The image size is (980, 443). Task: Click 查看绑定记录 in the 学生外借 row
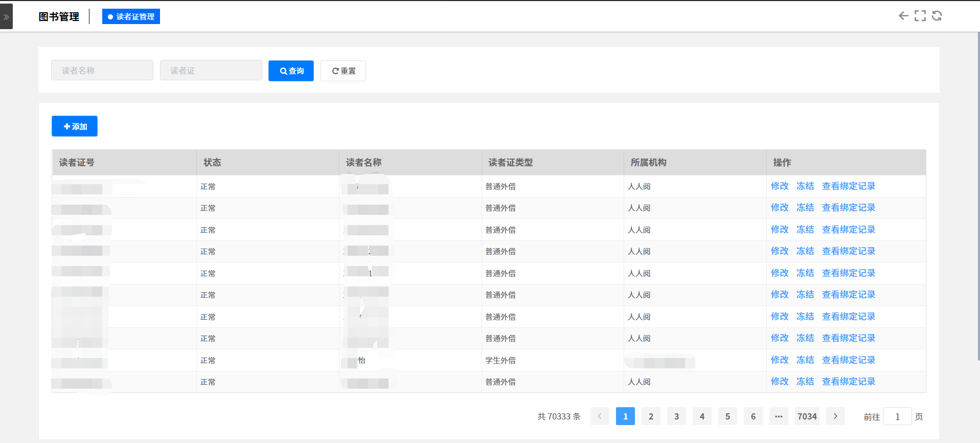848,360
